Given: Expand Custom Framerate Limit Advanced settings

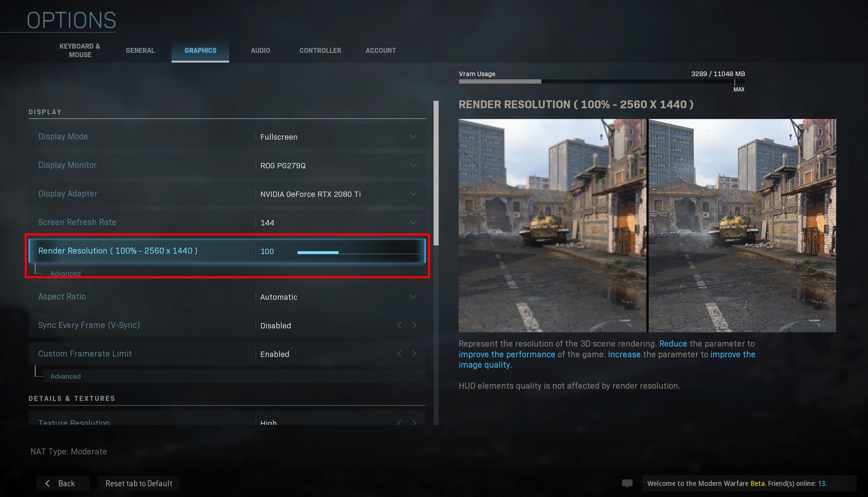Looking at the screenshot, I should (65, 375).
